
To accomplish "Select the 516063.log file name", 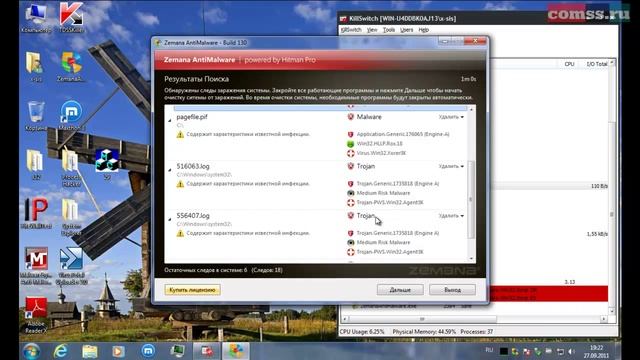I will (x=193, y=166).
